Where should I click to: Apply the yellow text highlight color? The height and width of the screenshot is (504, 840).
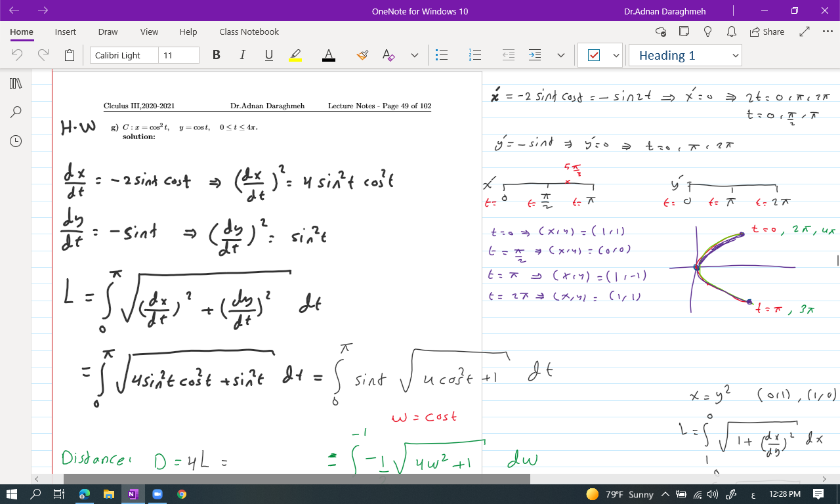295,55
